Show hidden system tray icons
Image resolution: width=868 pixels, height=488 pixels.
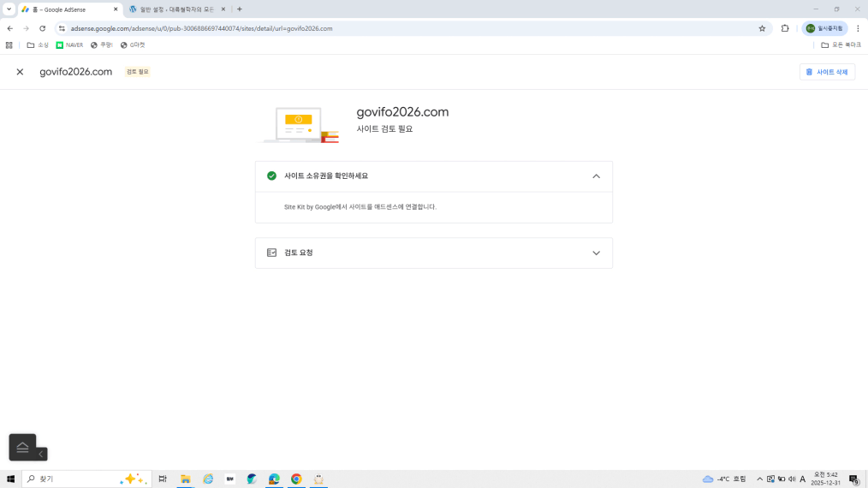point(759,479)
